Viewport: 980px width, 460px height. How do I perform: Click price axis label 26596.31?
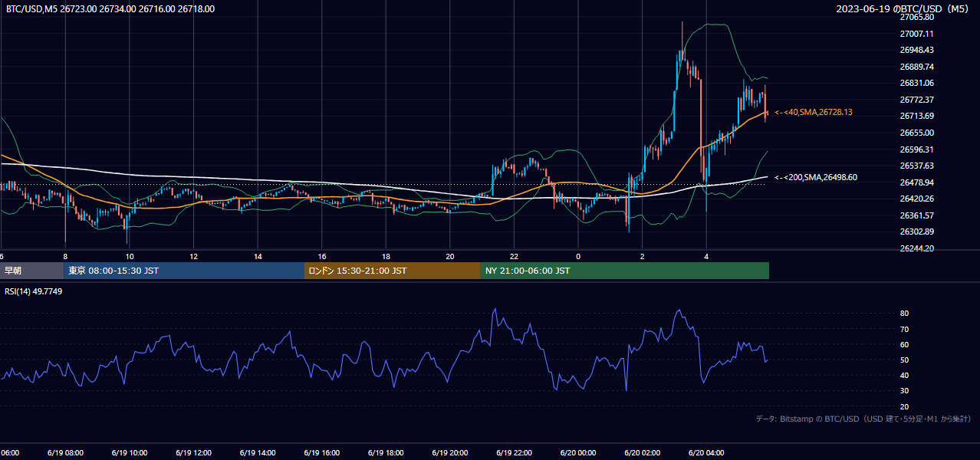pyautogui.click(x=916, y=149)
